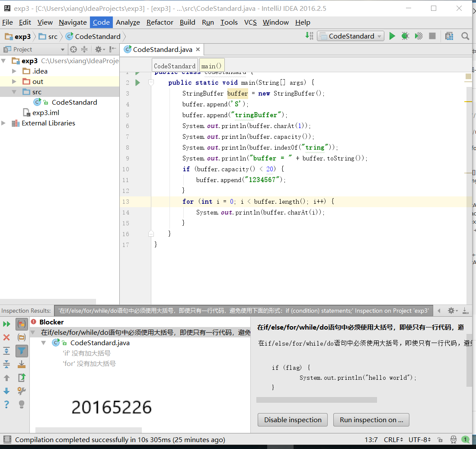This screenshot has height=449, width=476.
Task: Open the line separator CRLF selector
Action: click(393, 439)
